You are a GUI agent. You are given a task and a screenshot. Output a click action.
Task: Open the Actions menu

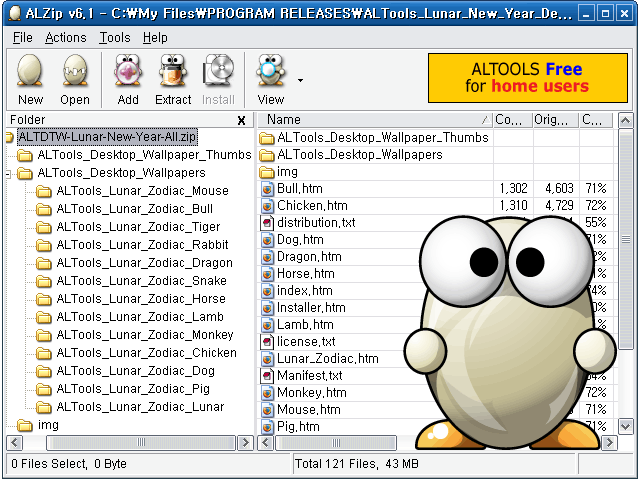point(66,38)
